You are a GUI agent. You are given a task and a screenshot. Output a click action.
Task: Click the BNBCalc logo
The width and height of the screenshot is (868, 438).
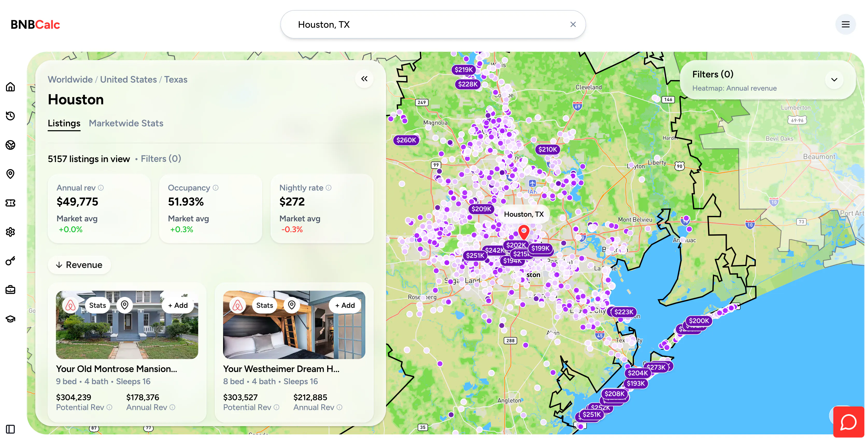[35, 24]
